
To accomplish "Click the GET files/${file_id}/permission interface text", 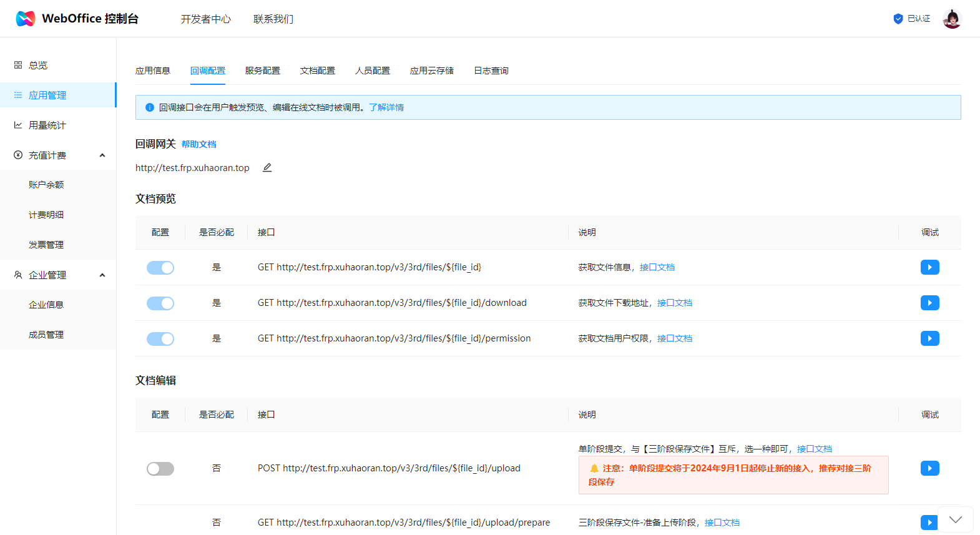I will point(394,338).
